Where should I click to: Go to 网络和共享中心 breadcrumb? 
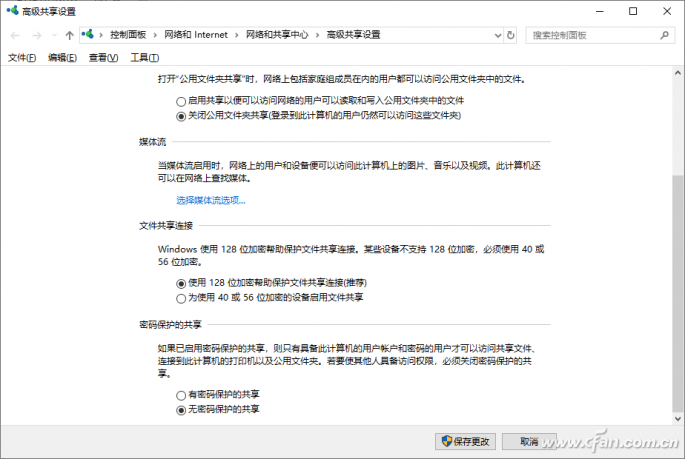277,35
